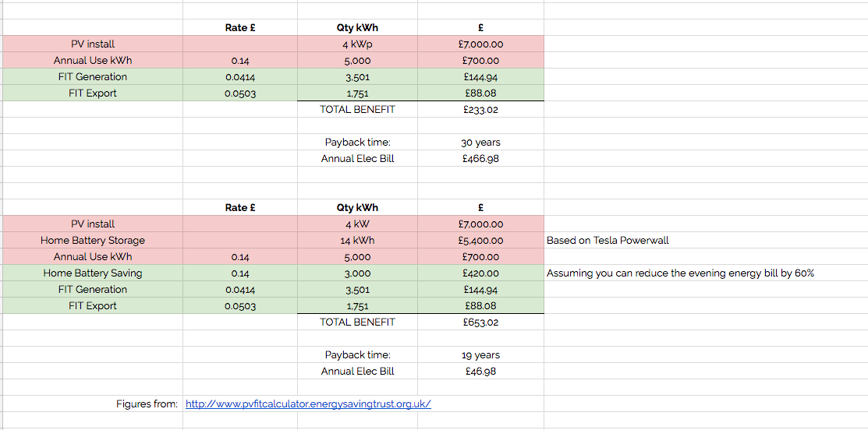868x430 pixels.
Task: Select the 'Home Battery Saving' row label
Action: pyautogui.click(x=93, y=273)
